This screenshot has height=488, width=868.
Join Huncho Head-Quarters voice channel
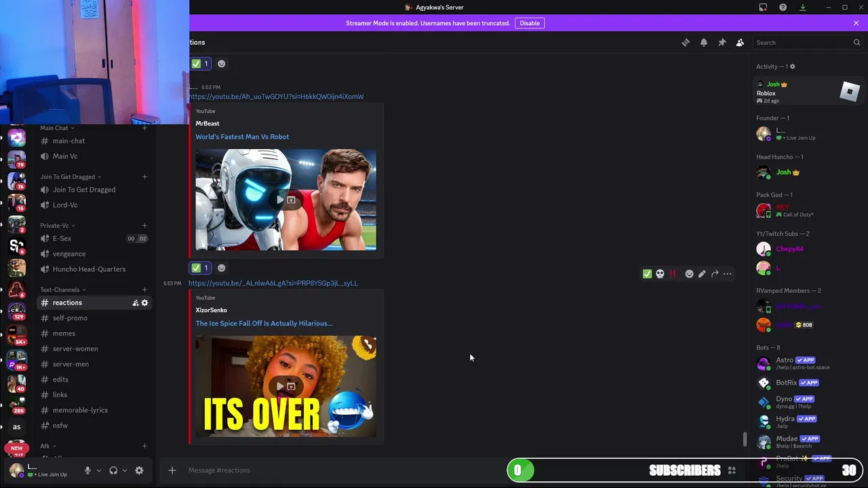(94, 269)
